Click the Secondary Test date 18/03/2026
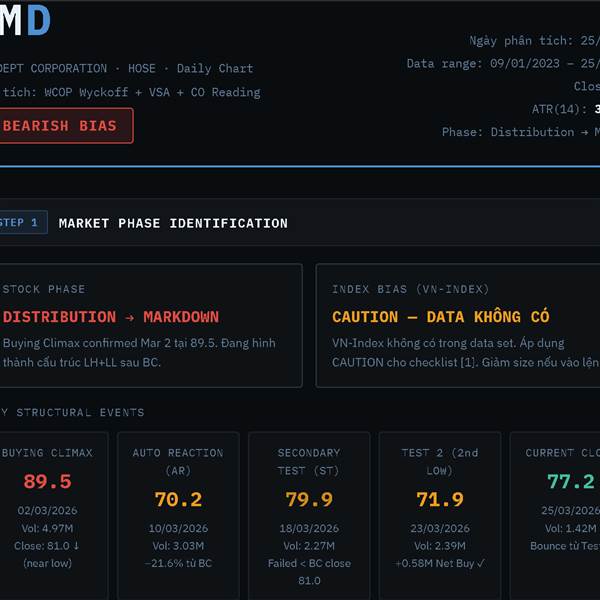 tap(309, 528)
